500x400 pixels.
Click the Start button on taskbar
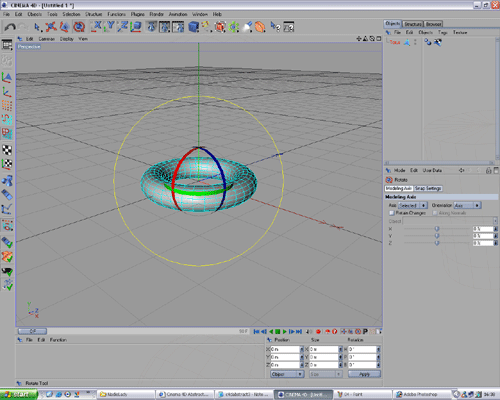point(18,394)
